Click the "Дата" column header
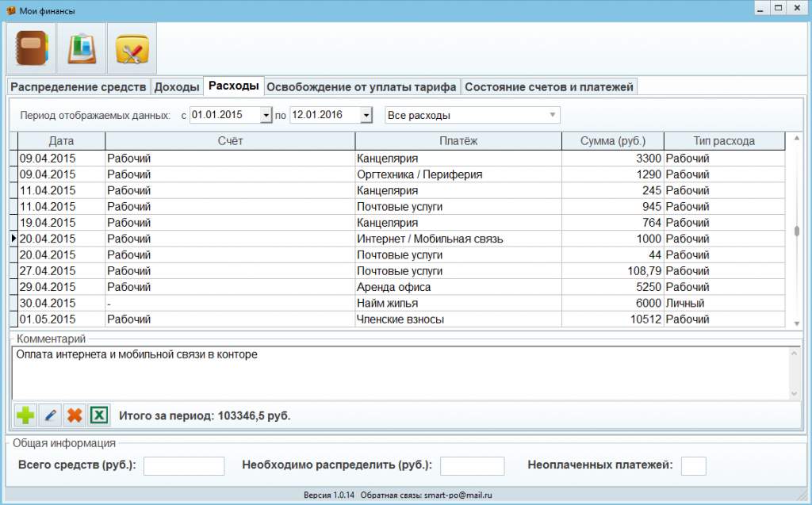Viewport: 812px width, 505px height. [61, 141]
